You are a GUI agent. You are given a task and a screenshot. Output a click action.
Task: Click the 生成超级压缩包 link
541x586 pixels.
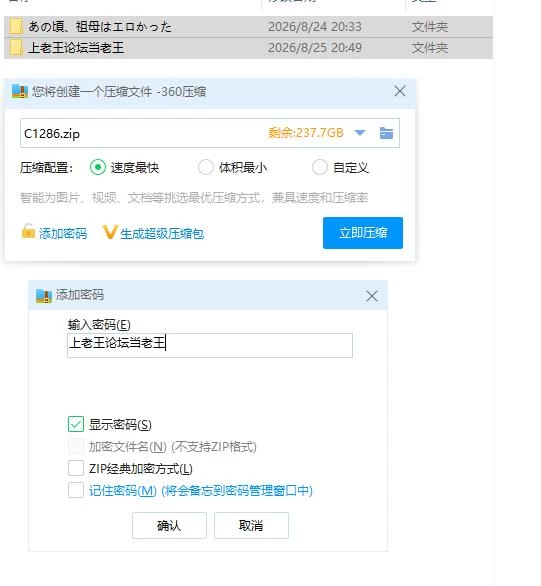click(162, 234)
